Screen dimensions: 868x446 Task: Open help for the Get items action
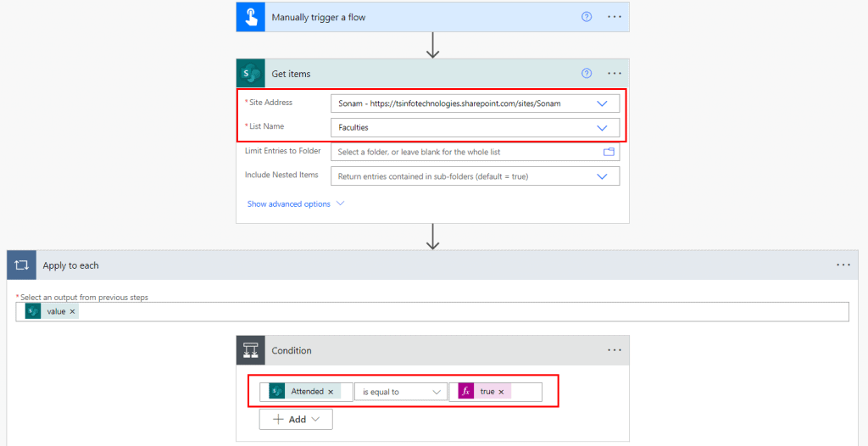587,73
